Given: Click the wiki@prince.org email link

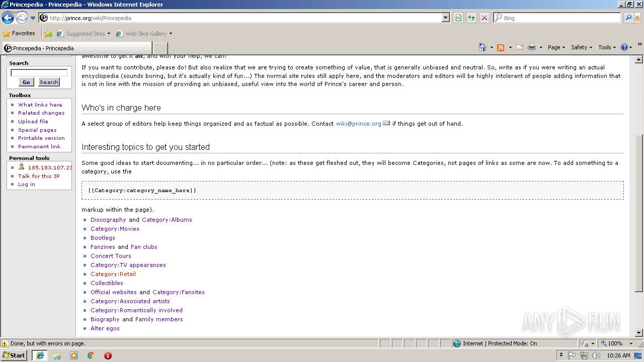Looking at the screenshot, I should coord(359,124).
